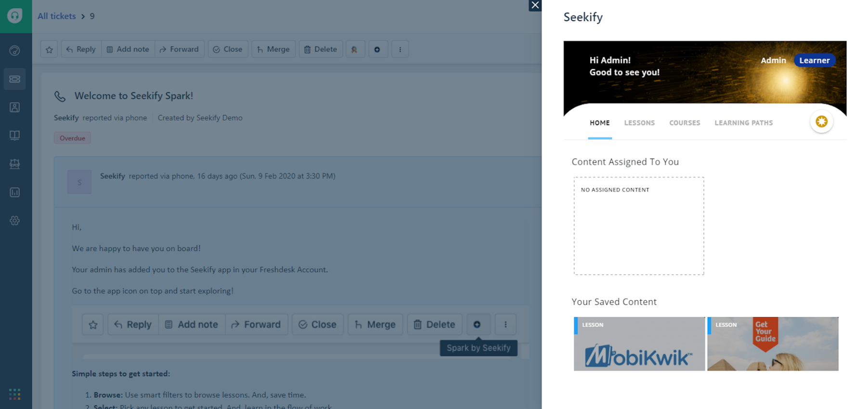
Task: Open the Forums icon in sidebar
Action: pos(15,164)
